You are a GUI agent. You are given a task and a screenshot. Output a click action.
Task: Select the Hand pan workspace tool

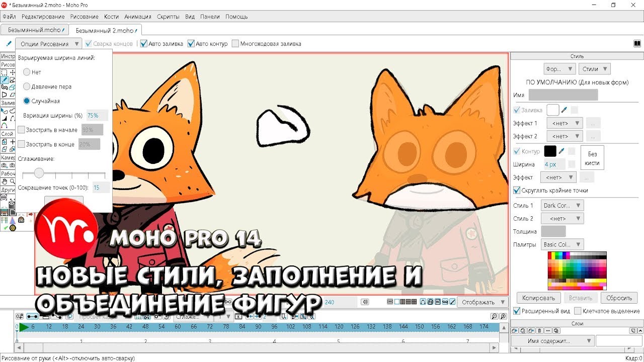coord(4,181)
